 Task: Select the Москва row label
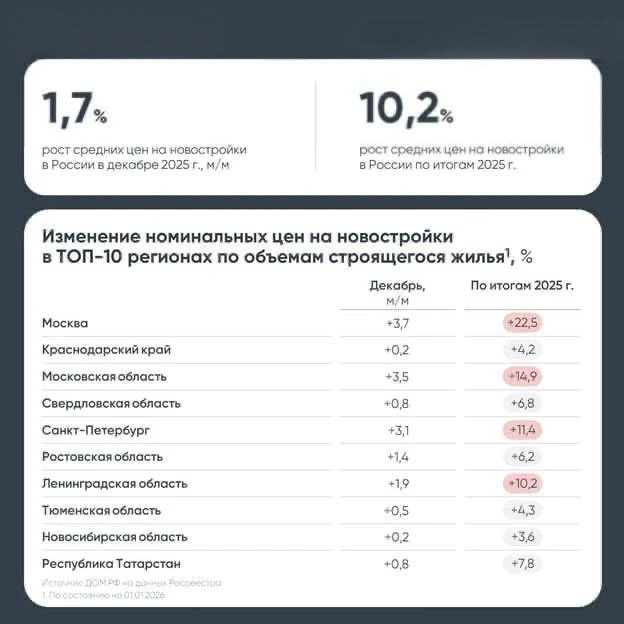(65, 323)
